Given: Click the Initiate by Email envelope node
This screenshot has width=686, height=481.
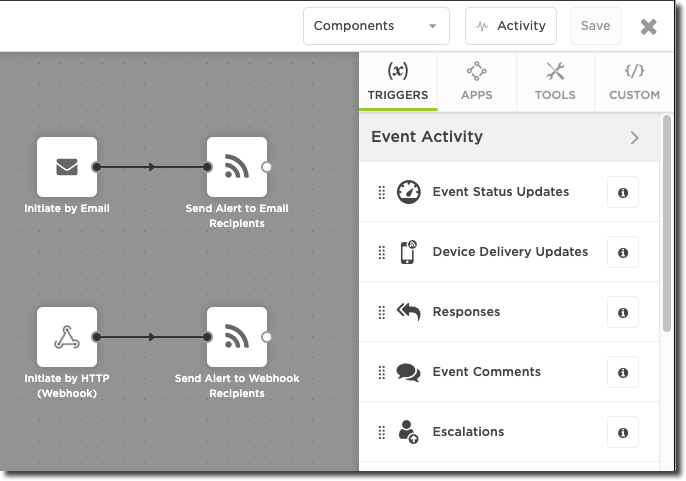Looking at the screenshot, I should click(67, 167).
